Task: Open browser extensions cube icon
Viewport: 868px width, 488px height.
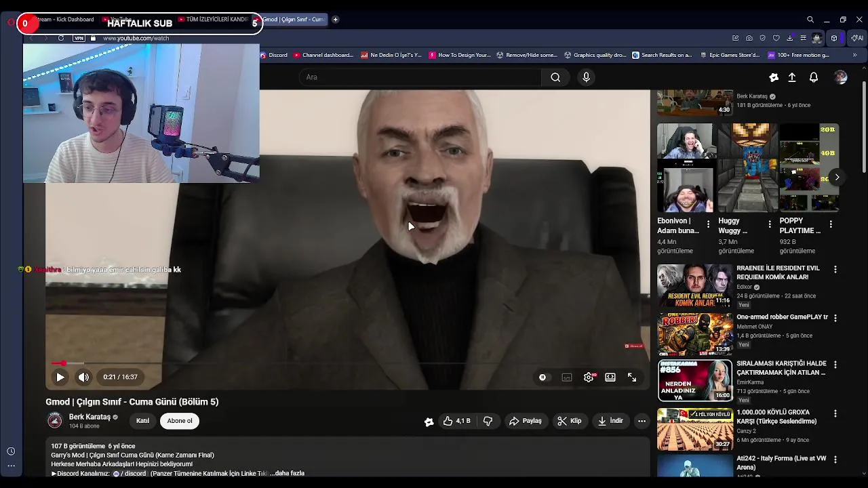Action: pyautogui.click(x=834, y=38)
